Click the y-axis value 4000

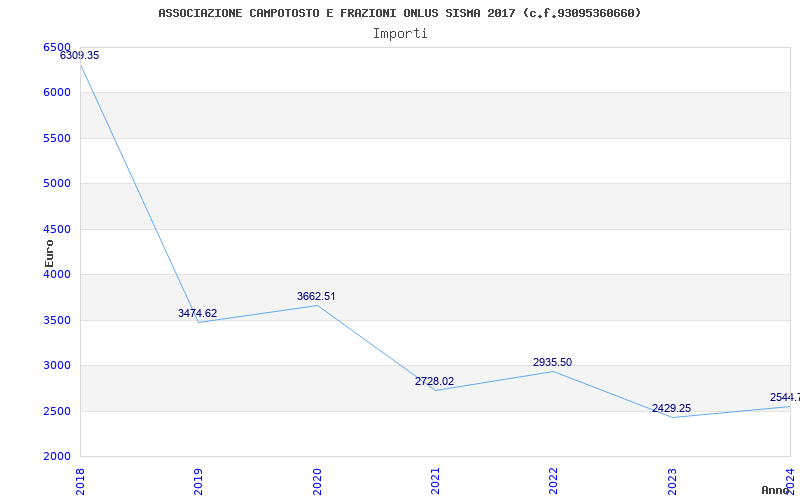[57, 274]
